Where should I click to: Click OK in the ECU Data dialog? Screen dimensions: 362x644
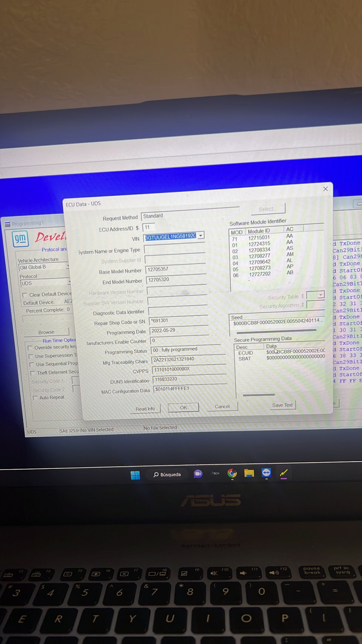pyautogui.click(x=184, y=407)
